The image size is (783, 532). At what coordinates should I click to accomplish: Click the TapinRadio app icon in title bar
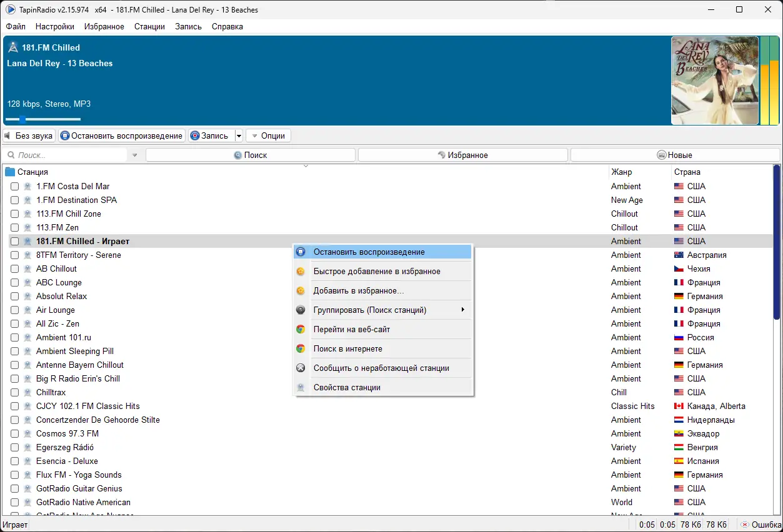tap(11, 9)
